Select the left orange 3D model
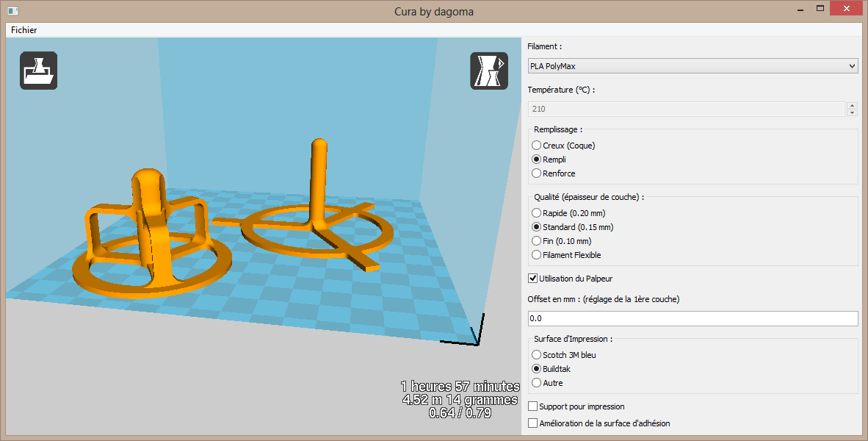Screen dimensions: 868x441 coord(151,220)
